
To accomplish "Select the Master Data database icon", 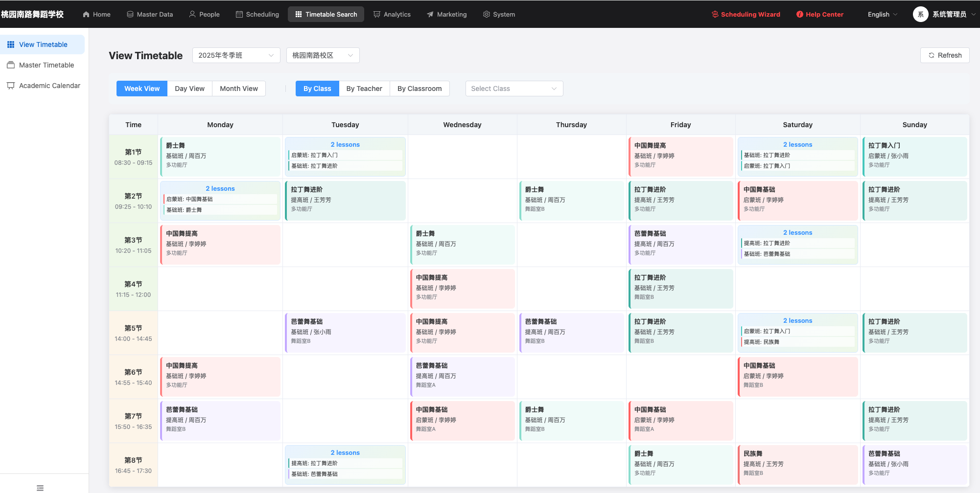I will coord(129,14).
